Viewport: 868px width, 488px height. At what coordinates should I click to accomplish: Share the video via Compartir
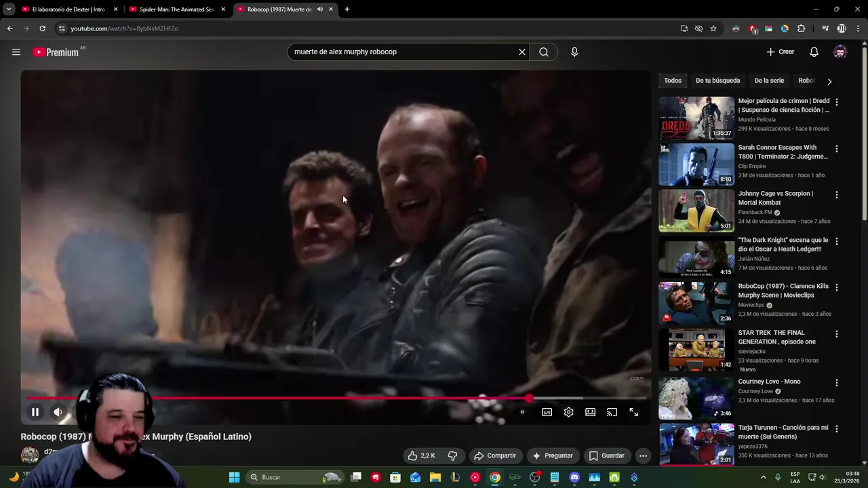(x=495, y=455)
